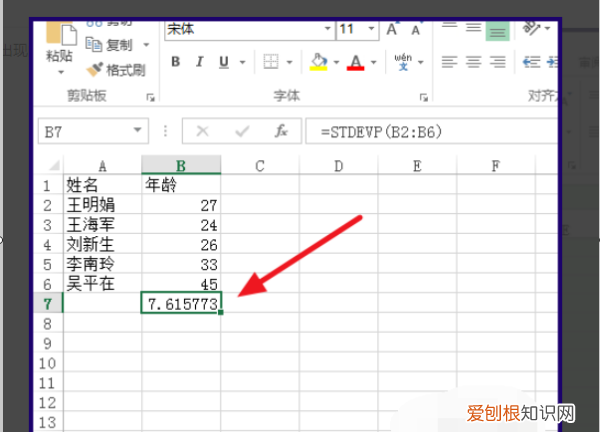Image resolution: width=600 pixels, height=432 pixels.
Task: Apply the red font color A
Action: [355, 62]
